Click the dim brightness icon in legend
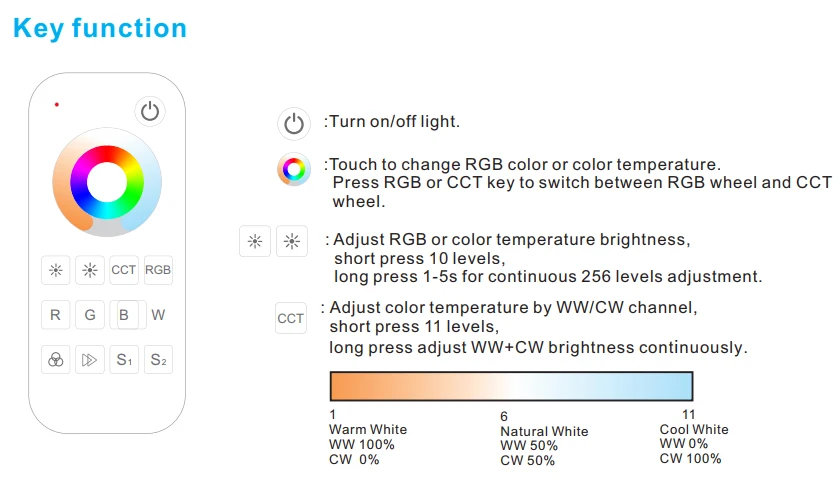This screenshot has height=494, width=839. (255, 241)
